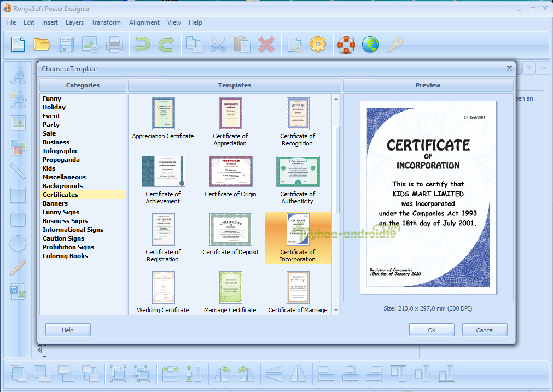Image resolution: width=553 pixels, height=392 pixels.
Task: Click templates list scroll-up arrow
Action: tap(336, 99)
